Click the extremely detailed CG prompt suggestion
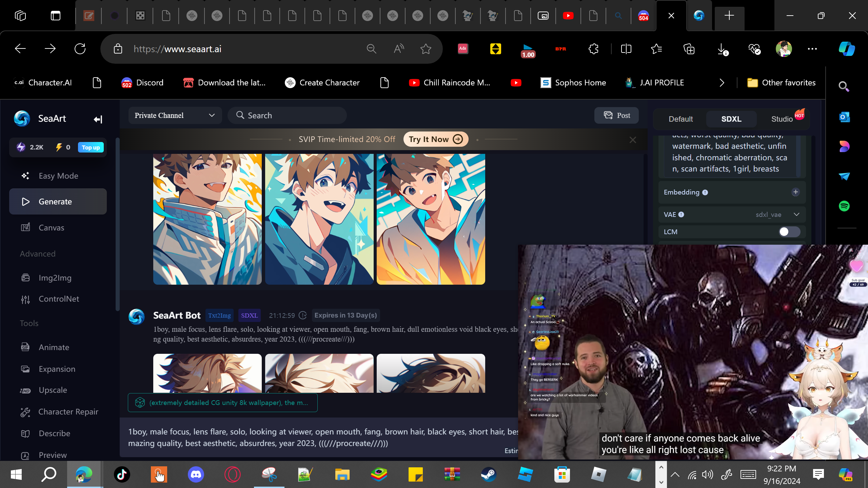The image size is (868, 488). (x=223, y=403)
